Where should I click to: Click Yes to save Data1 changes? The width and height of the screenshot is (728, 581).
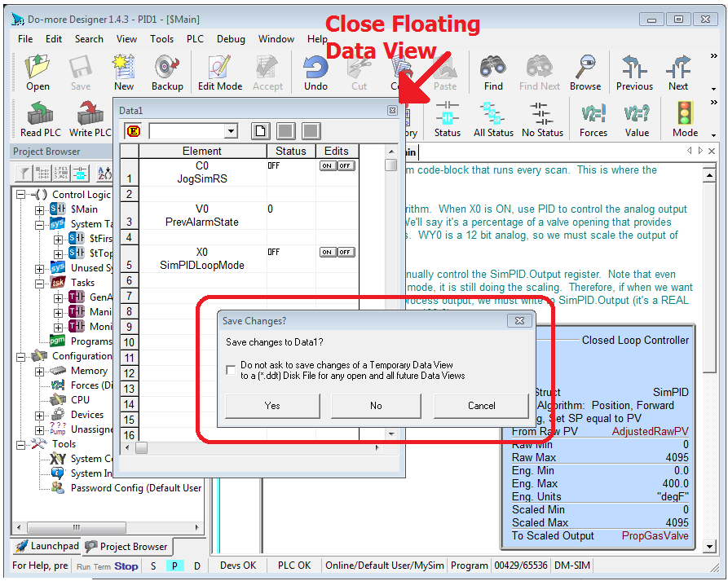(x=272, y=406)
